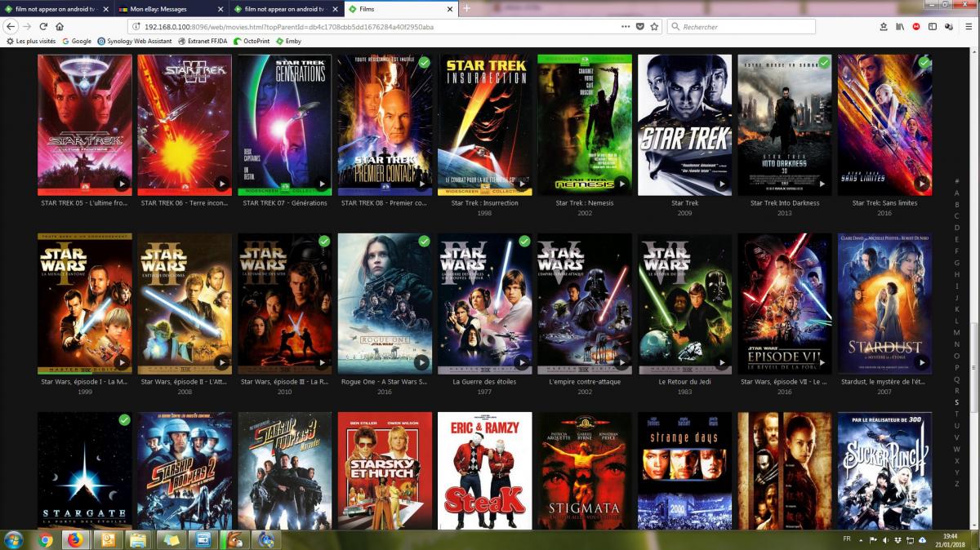Click title text Star Trek Into Darkness
980x550 pixels.
[785, 203]
